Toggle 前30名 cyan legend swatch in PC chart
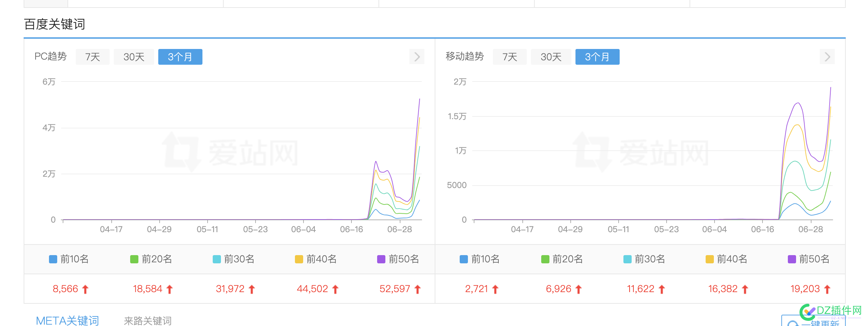 (217, 259)
